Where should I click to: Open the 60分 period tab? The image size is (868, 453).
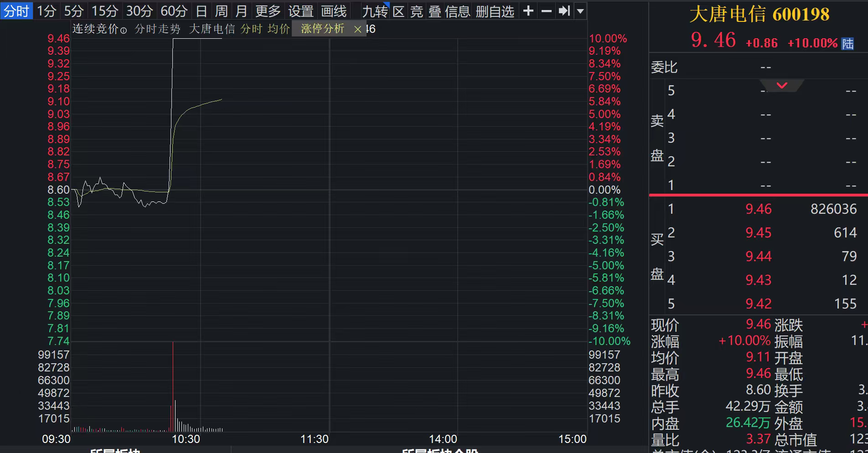(174, 11)
